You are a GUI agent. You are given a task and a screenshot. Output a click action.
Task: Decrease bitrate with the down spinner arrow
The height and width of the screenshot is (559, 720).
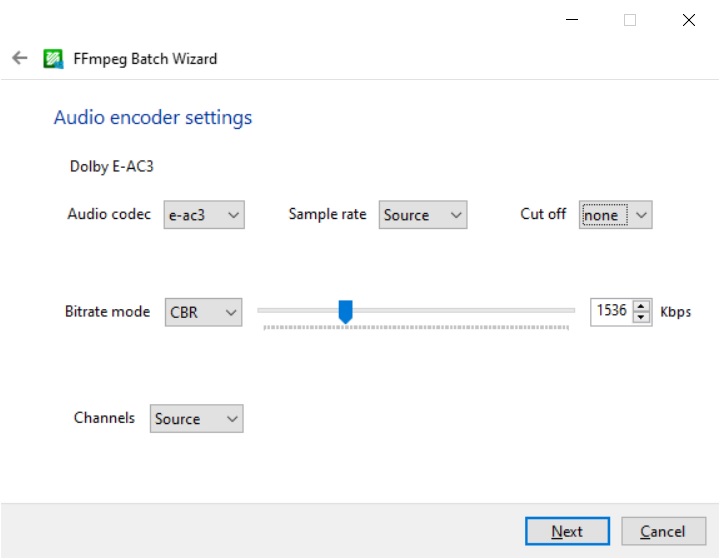pyautogui.click(x=642, y=318)
